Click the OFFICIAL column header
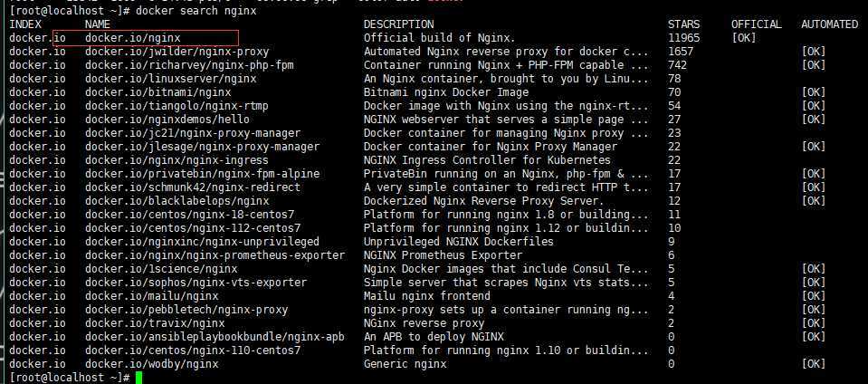The image size is (868, 384). [756, 24]
